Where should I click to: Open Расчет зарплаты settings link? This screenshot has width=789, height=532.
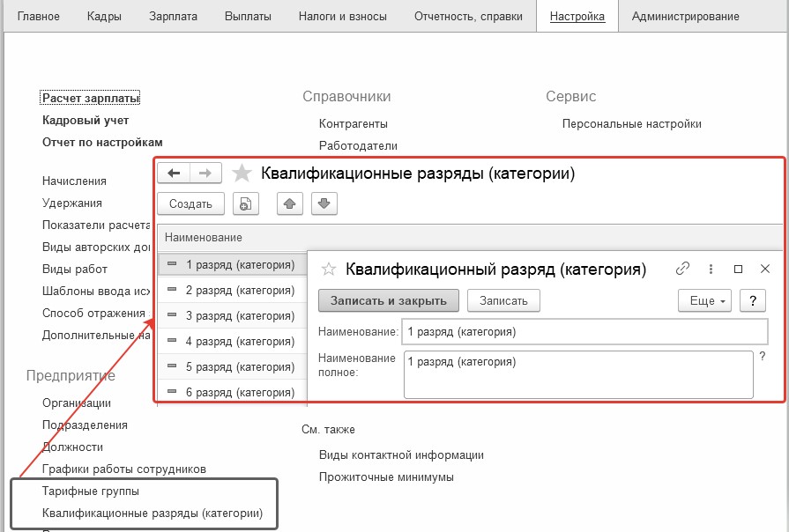(91, 98)
